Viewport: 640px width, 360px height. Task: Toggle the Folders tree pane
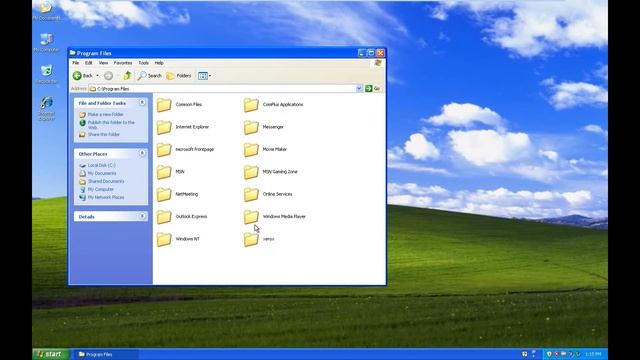179,76
